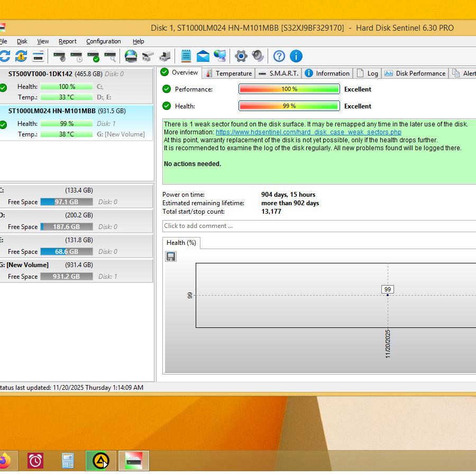Open the hdsentinel weak sectors link
476x476 pixels.
(308, 132)
